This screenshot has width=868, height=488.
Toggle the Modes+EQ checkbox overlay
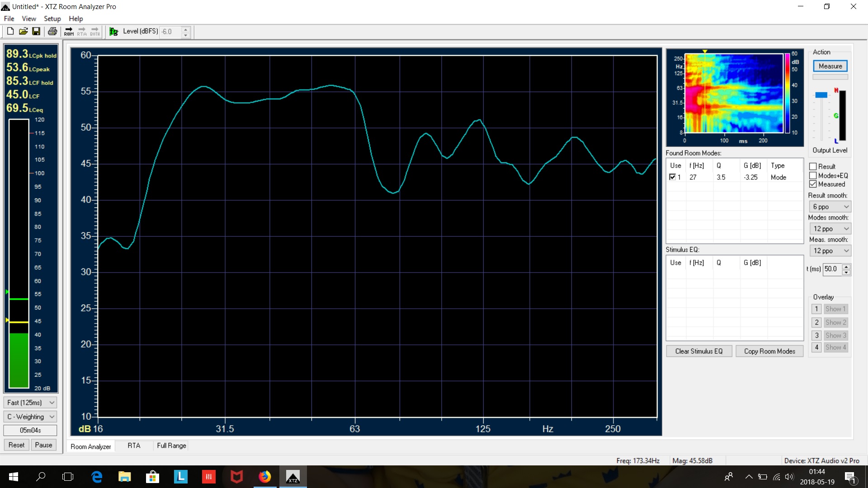(813, 175)
